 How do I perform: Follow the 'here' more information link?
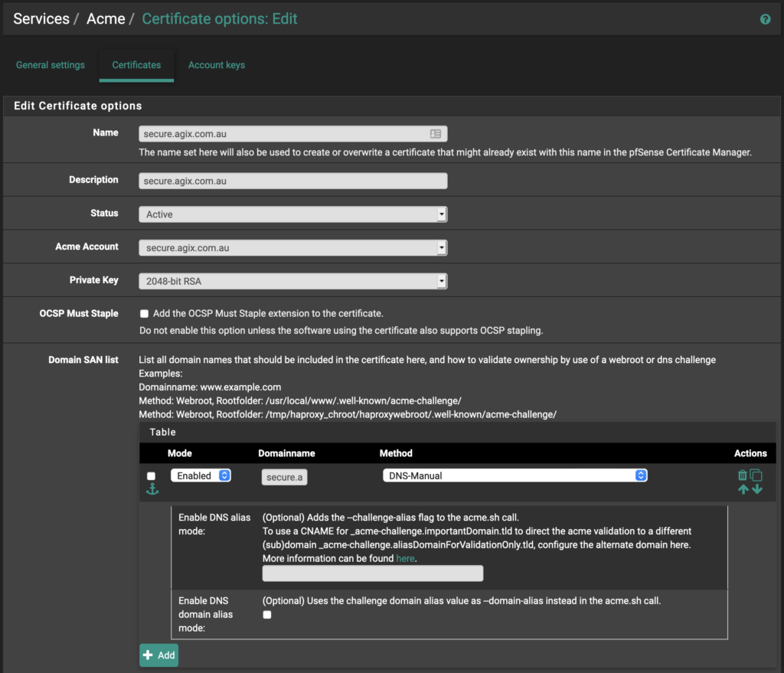(x=405, y=559)
